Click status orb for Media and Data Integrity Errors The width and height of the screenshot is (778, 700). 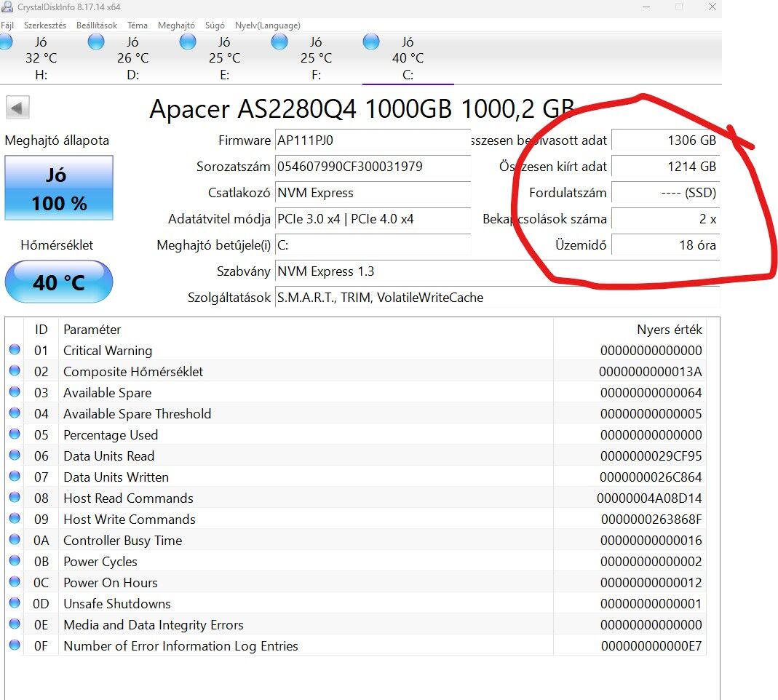15,624
